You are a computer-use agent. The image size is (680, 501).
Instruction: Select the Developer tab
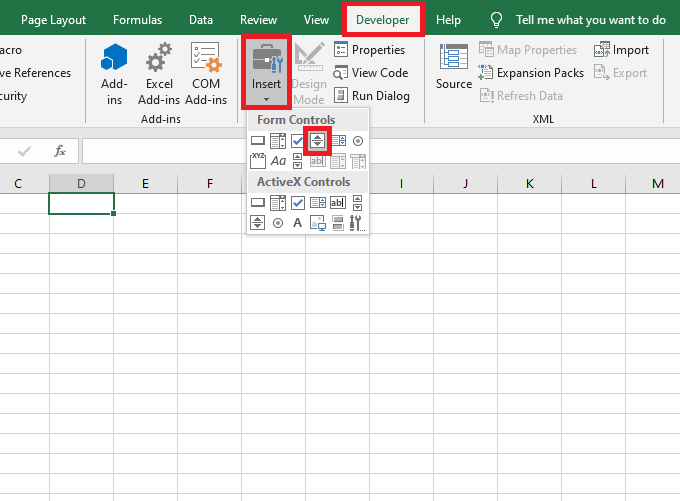[x=382, y=20]
